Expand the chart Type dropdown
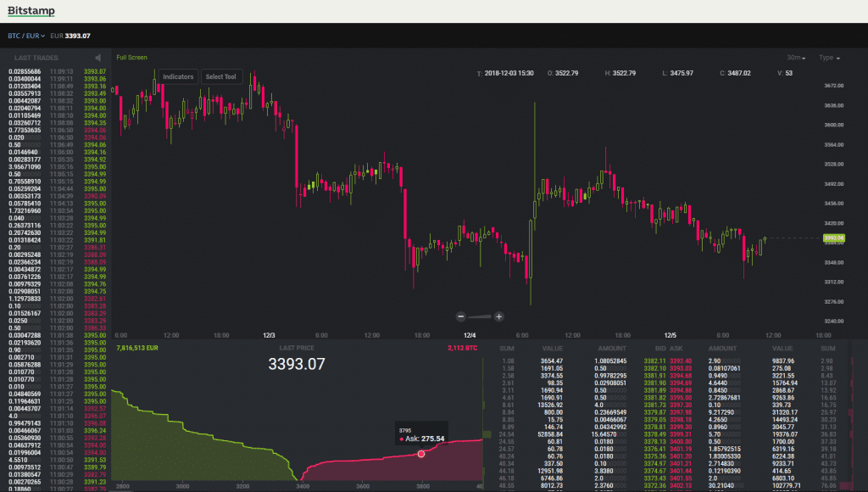Screen dimensions: 868x492 pyautogui.click(x=828, y=58)
